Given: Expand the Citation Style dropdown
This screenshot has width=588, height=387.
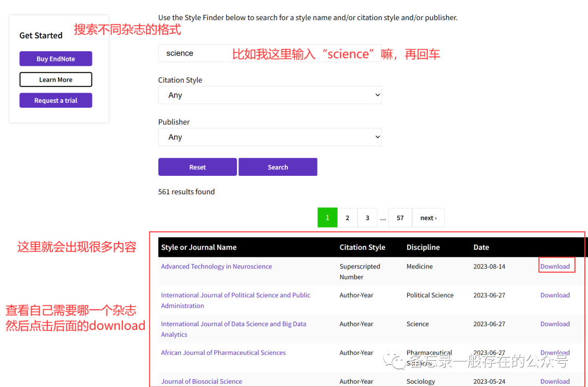Looking at the screenshot, I should point(269,95).
